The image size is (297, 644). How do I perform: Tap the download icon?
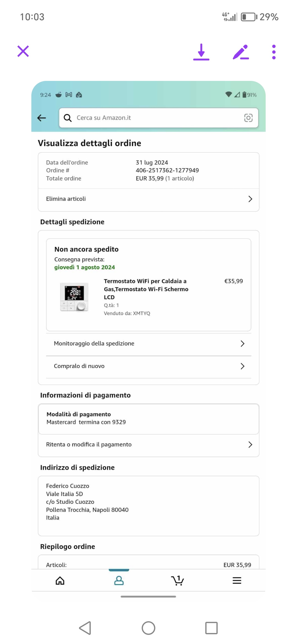[201, 52]
